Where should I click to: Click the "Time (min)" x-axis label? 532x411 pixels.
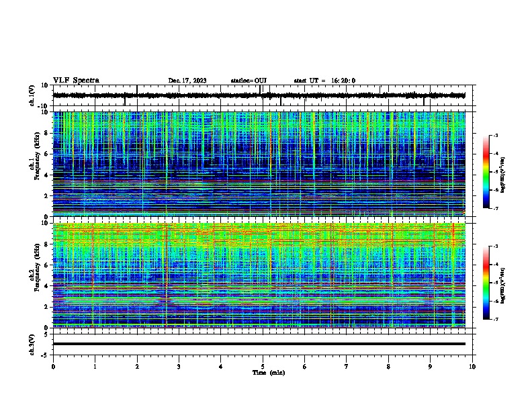269,373
